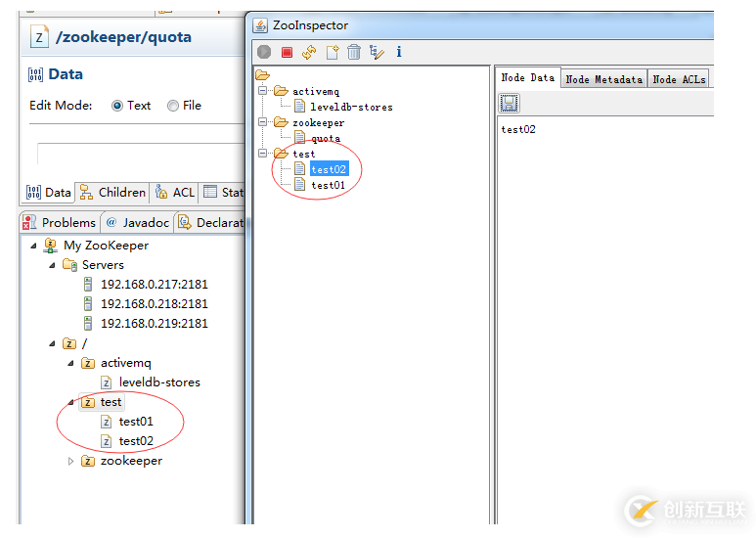Select quota node in ZooInspector tree

(326, 138)
